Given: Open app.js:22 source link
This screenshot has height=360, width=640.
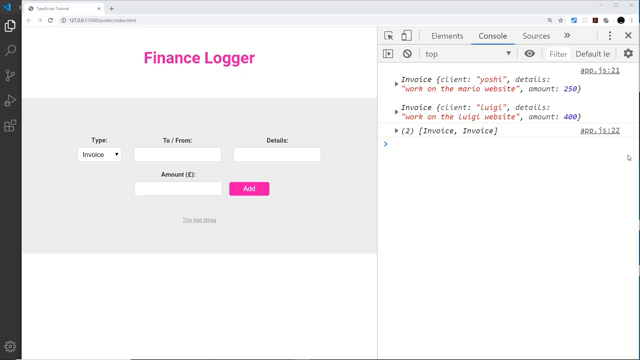Looking at the screenshot, I should (600, 131).
